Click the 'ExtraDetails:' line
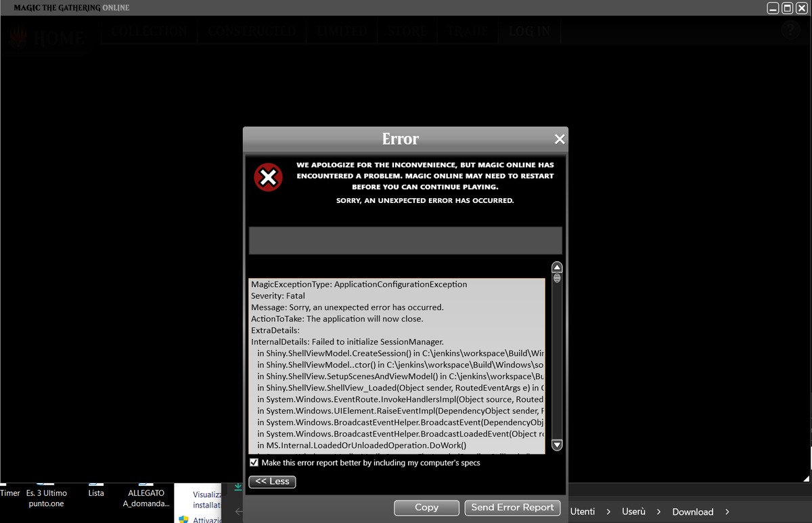Screen dimensions: 812x523 (275, 330)
